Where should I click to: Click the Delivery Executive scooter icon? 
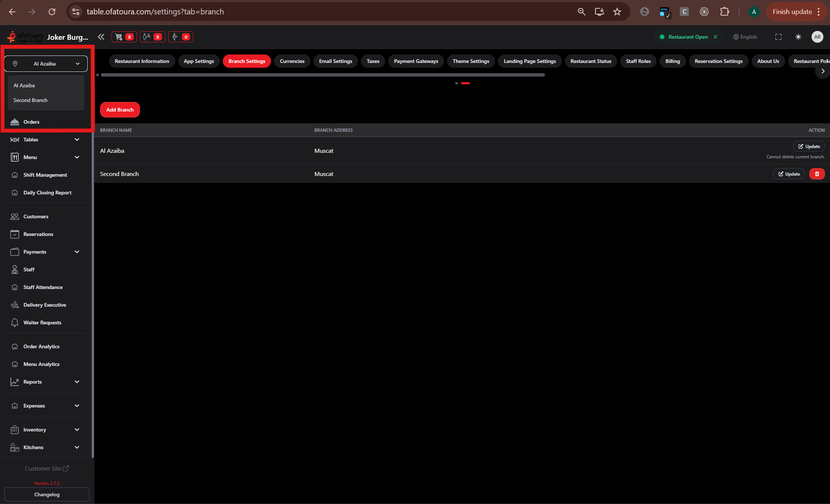[x=15, y=305]
